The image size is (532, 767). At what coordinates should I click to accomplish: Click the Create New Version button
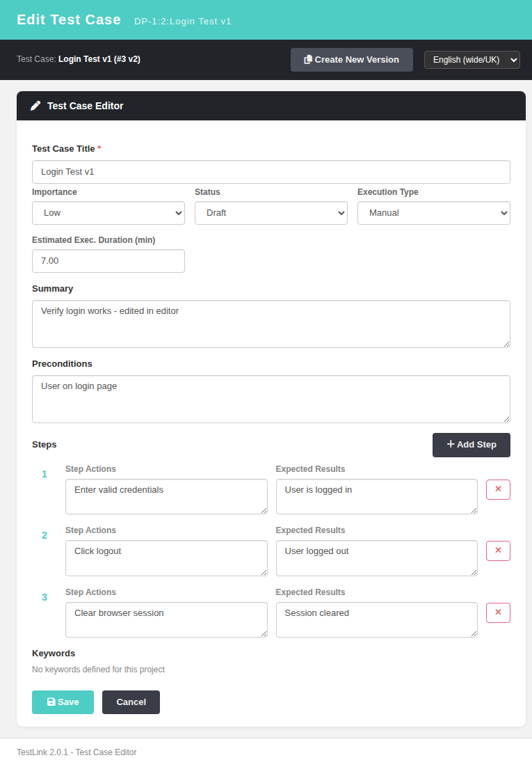pyautogui.click(x=352, y=60)
